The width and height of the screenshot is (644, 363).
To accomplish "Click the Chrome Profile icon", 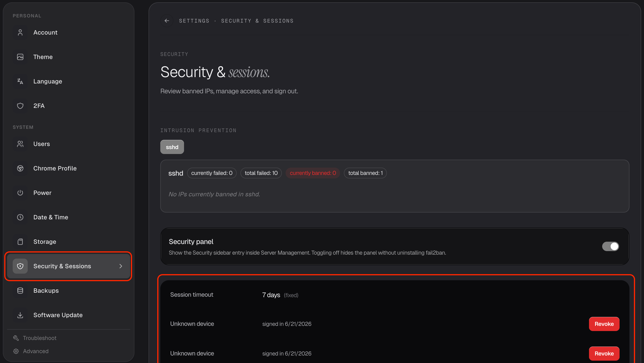I will pyautogui.click(x=20, y=169).
